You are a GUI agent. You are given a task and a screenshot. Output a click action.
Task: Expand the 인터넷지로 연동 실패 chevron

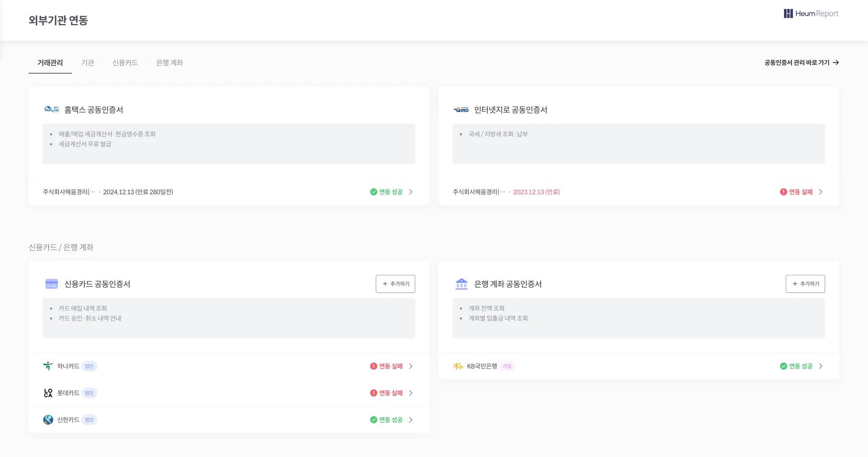coord(821,192)
